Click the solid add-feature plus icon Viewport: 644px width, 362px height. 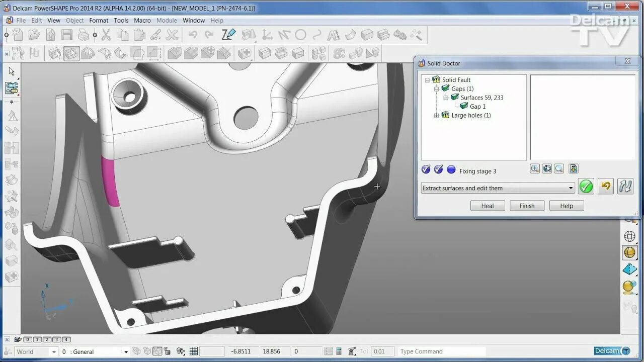pos(245,53)
